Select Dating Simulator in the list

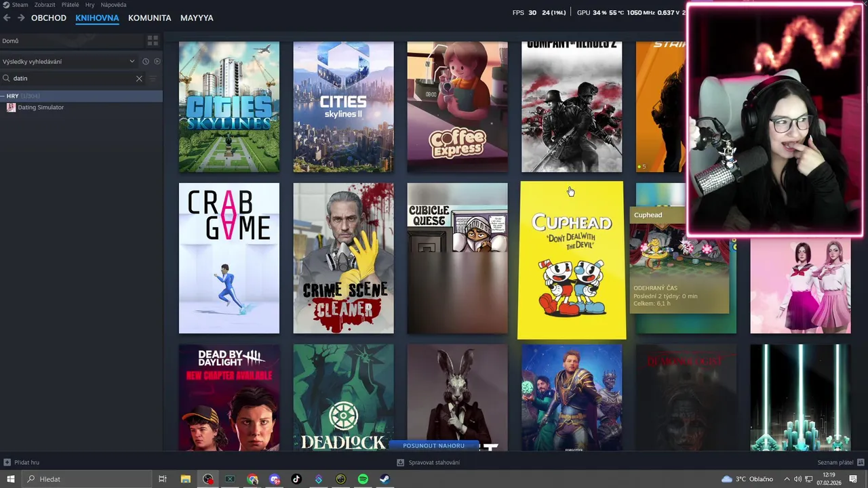click(x=41, y=107)
